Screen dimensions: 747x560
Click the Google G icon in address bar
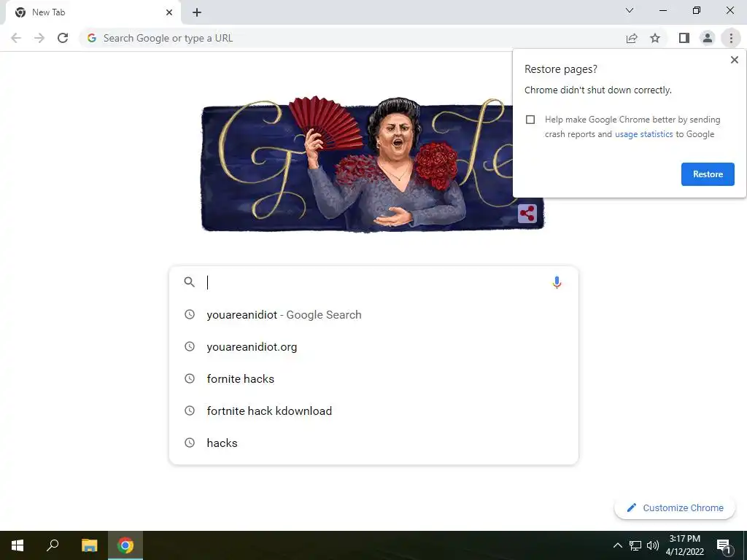click(x=92, y=38)
